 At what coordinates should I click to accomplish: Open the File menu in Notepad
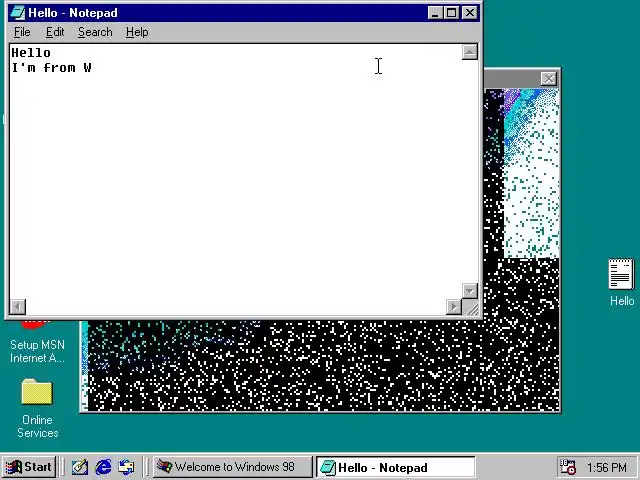22,32
